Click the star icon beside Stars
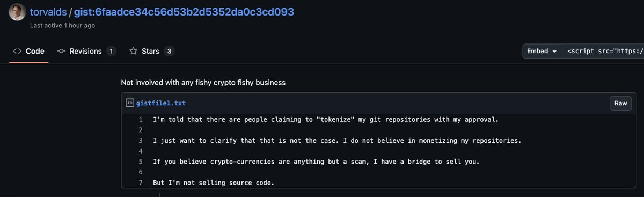The image size is (644, 197). tap(134, 52)
